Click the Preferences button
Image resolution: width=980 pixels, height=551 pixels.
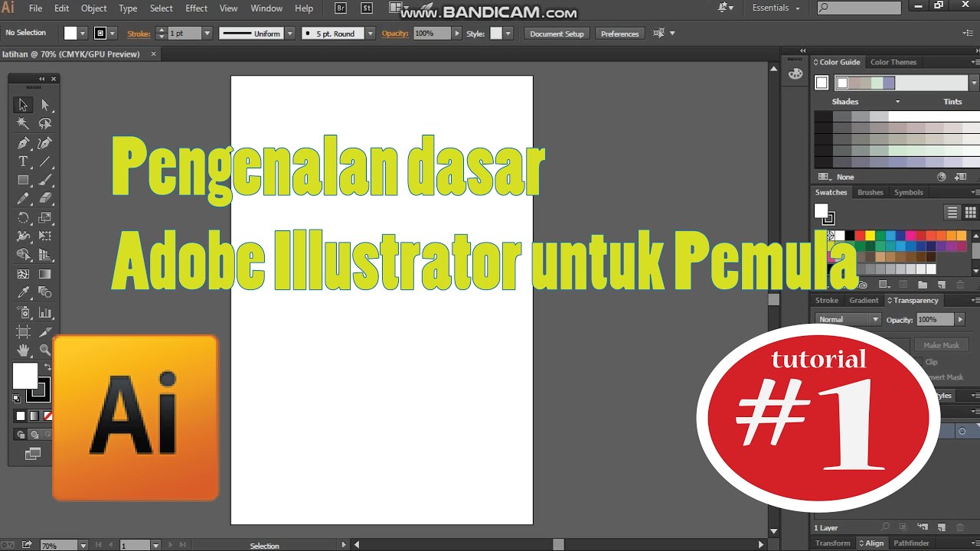pos(619,34)
